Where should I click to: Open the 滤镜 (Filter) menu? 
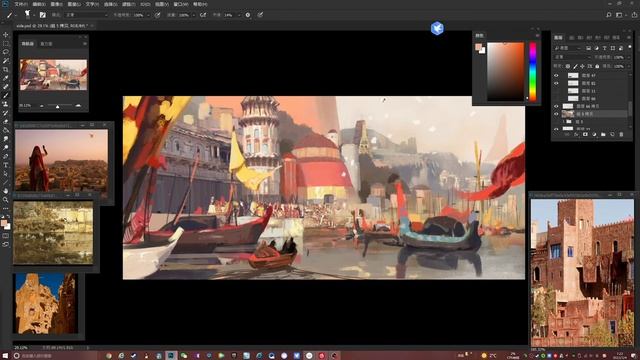click(128, 4)
